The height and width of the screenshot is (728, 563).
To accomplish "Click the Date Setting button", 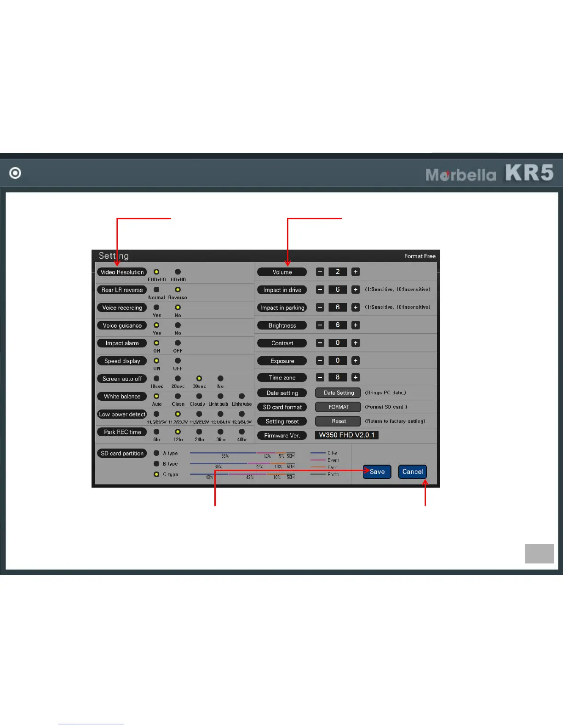I will (x=338, y=393).
